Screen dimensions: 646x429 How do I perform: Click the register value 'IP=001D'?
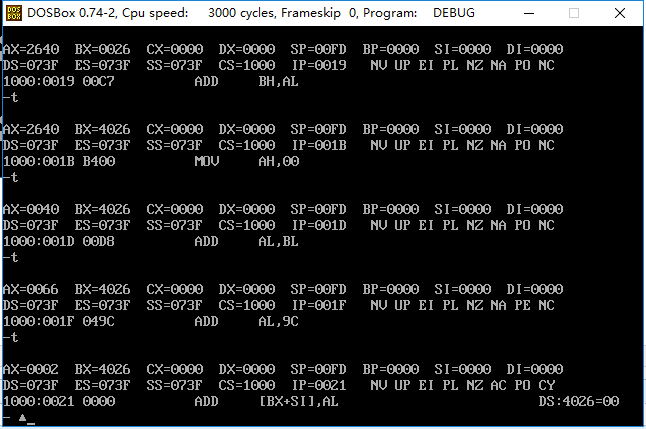coord(319,225)
